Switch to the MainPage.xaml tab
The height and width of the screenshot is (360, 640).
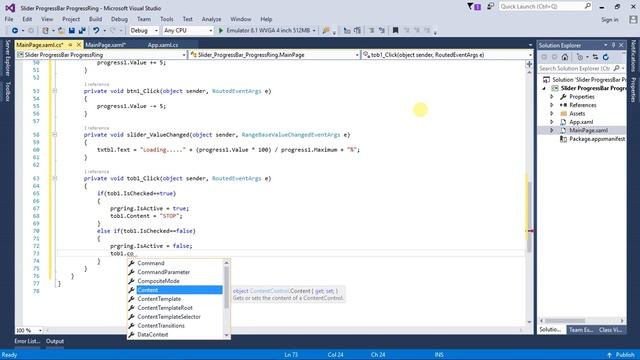tap(105, 45)
